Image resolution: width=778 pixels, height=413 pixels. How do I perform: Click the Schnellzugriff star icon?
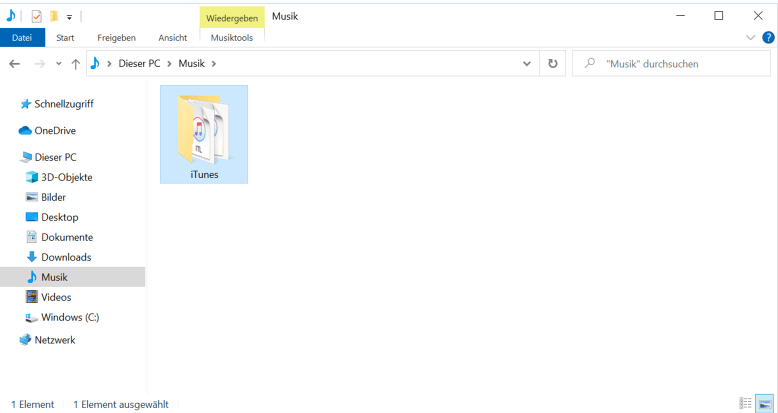pyautogui.click(x=25, y=104)
